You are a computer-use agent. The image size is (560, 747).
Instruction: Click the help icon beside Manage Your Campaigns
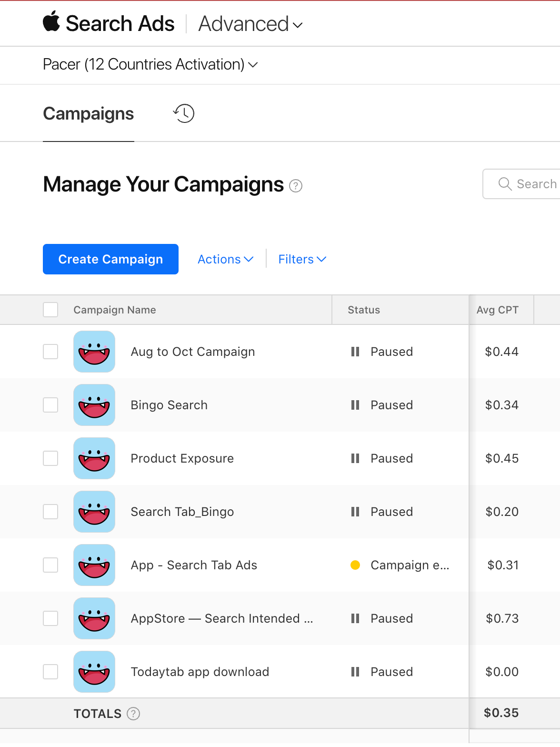(x=296, y=185)
